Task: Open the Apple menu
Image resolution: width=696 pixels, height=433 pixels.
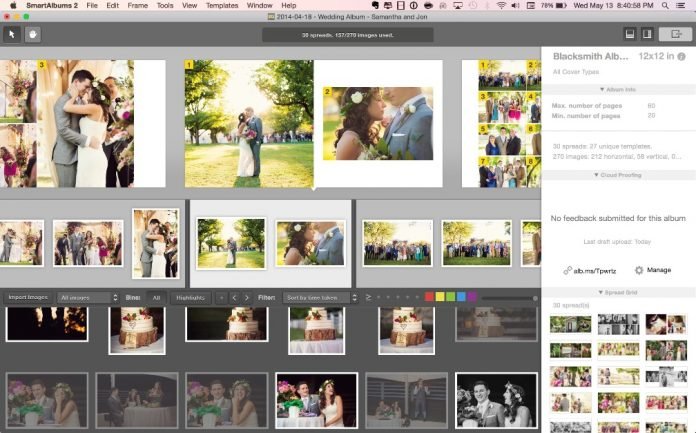Action: click(13, 5)
